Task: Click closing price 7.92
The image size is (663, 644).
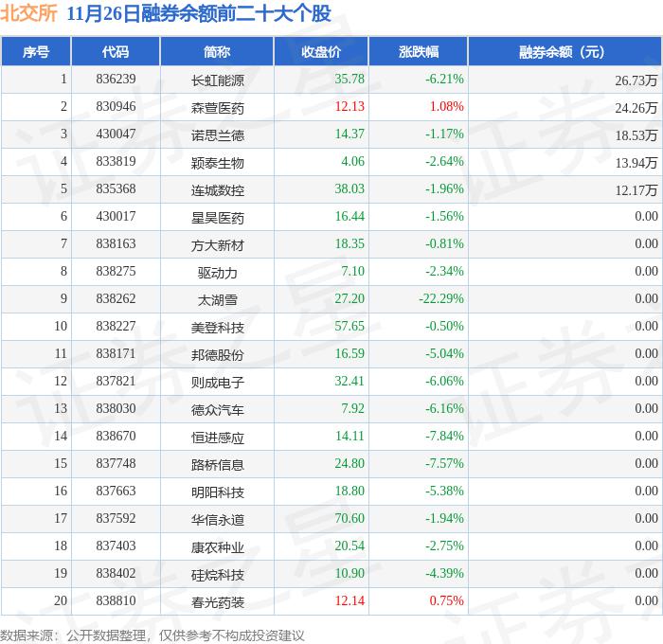Action: (353, 408)
